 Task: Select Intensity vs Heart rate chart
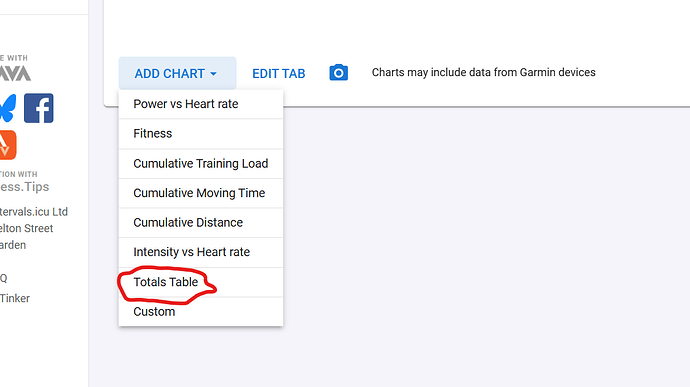click(201, 252)
